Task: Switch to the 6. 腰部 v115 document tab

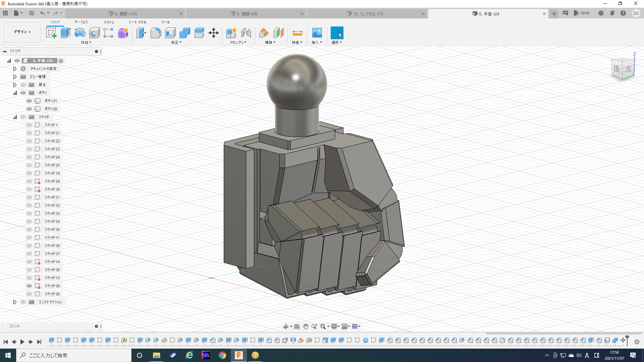Action: coord(126,14)
